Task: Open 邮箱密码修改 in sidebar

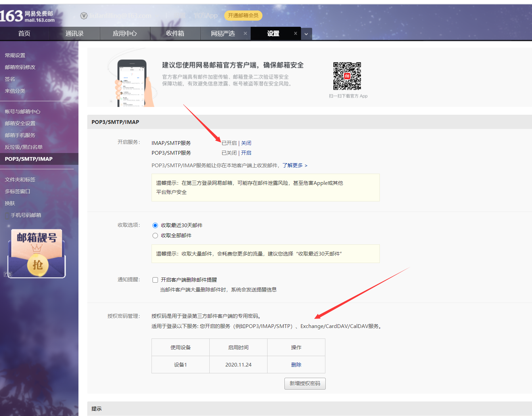Action: pyautogui.click(x=20, y=67)
